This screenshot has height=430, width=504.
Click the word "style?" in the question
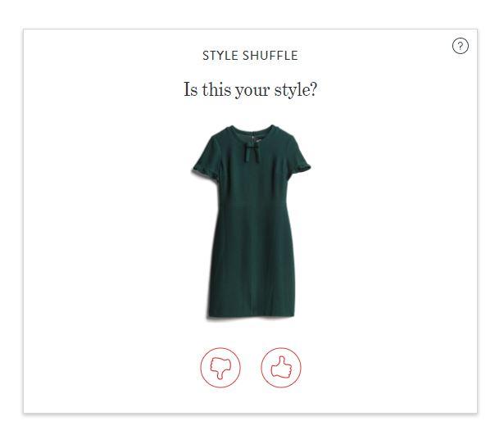click(297, 90)
